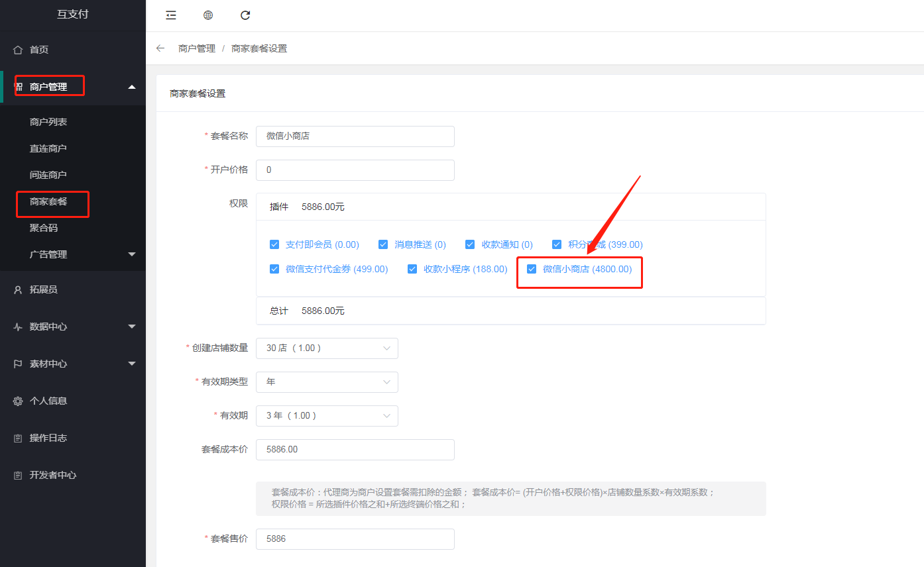Click the 套餐成本价 input field
The height and width of the screenshot is (567, 924).
click(x=355, y=449)
